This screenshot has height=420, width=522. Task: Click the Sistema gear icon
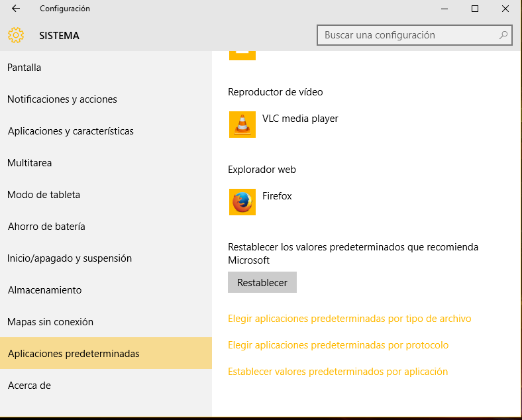point(16,35)
